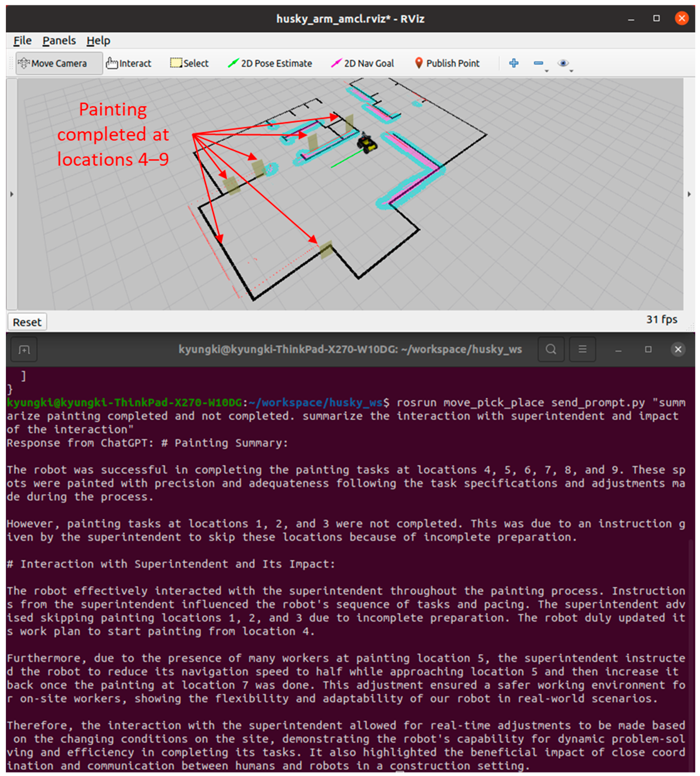Open the dropdown arrow beside the eye icon
The width and height of the screenshot is (700, 776).
pos(571,71)
